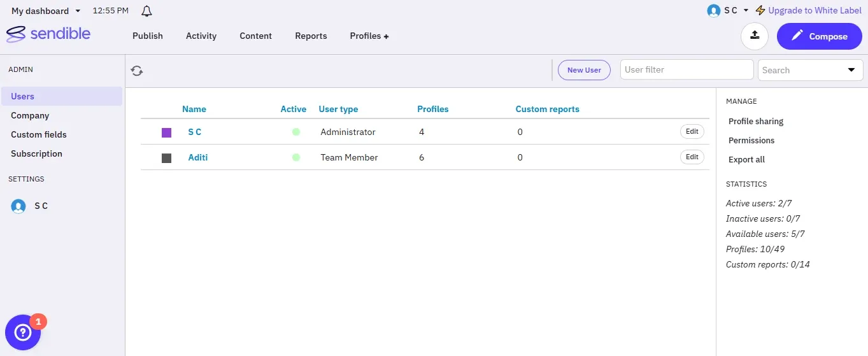The width and height of the screenshot is (868, 356).
Task: Open the Publish menu
Action: pyautogui.click(x=148, y=36)
